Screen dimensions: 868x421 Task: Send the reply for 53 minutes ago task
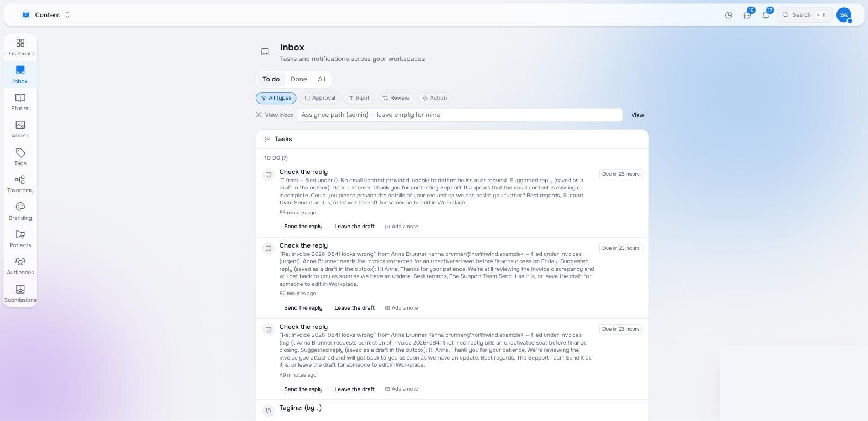click(x=303, y=227)
